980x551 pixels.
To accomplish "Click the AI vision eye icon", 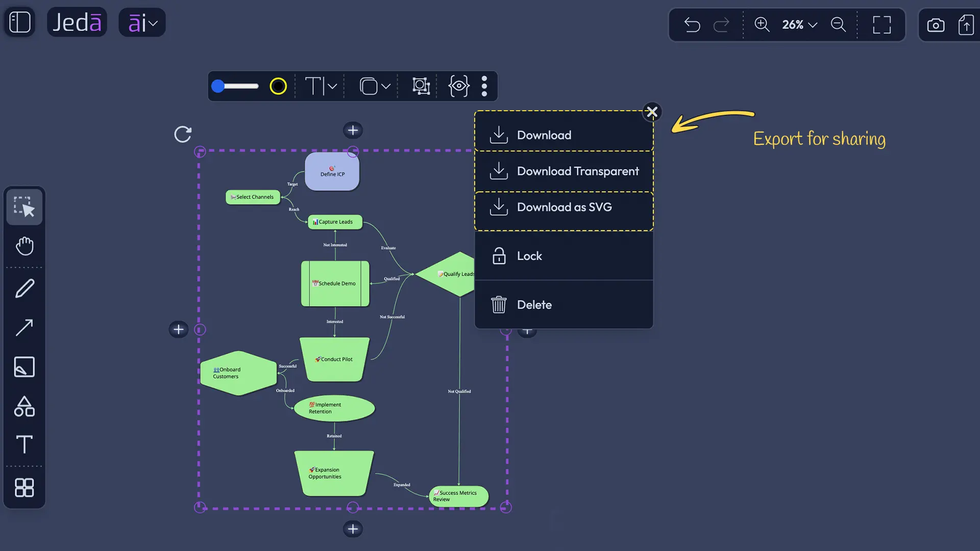I will point(458,86).
